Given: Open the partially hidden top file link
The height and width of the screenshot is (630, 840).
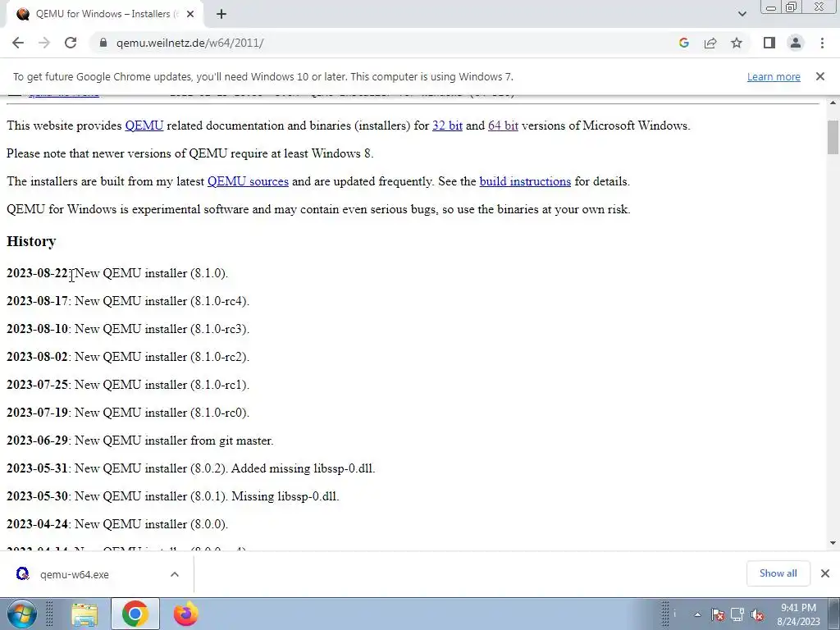Looking at the screenshot, I should pos(64,95).
